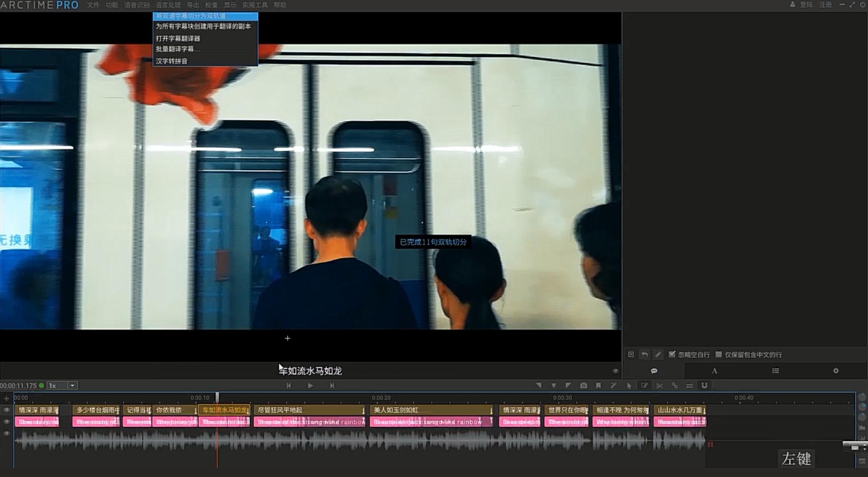
Task: Select the camera snapshot icon
Action: [583, 385]
